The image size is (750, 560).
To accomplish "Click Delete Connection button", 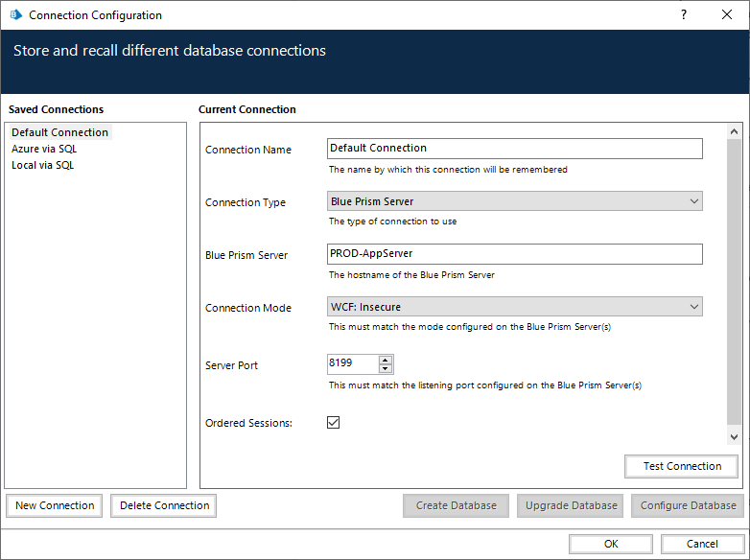I will pos(164,505).
